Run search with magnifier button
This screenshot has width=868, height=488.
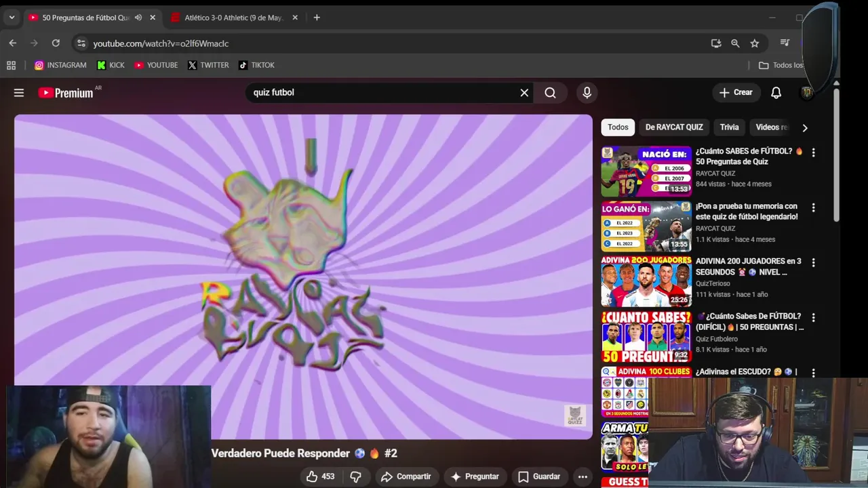coord(550,93)
